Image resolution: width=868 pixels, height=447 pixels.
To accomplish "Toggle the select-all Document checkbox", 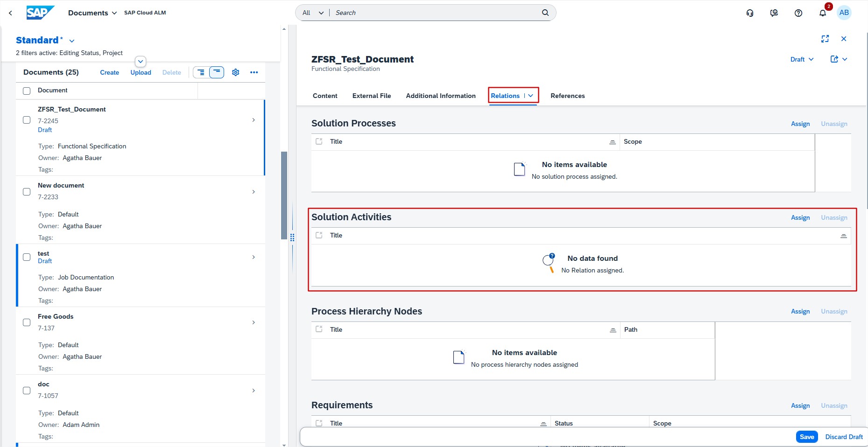I will [27, 91].
